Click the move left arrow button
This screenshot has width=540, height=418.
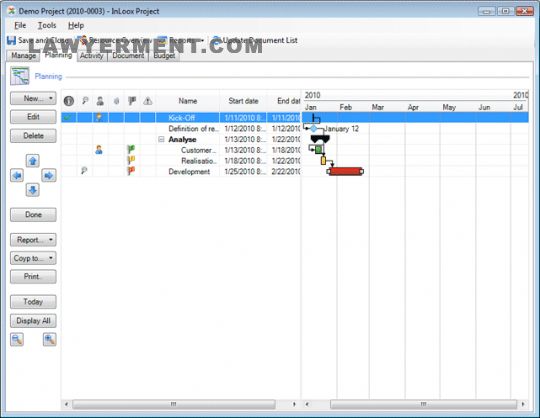pyautogui.click(x=17, y=176)
